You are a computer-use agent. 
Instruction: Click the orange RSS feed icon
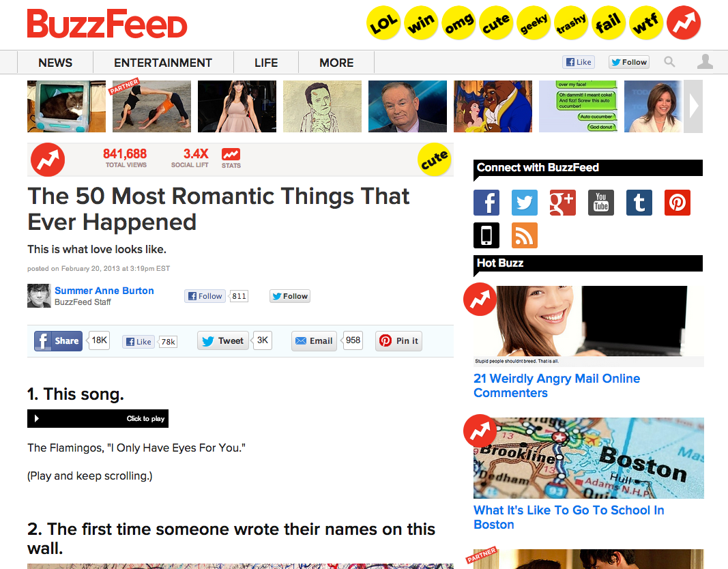tap(524, 235)
